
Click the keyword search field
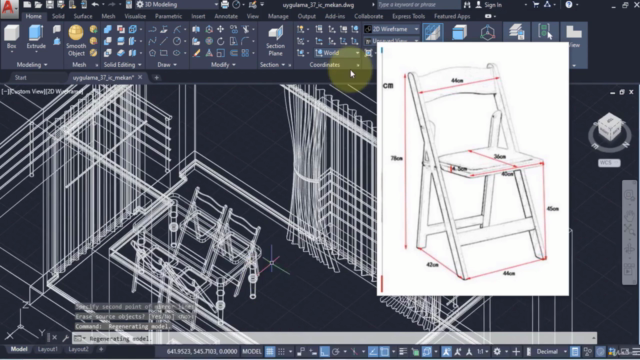tap(418, 4)
